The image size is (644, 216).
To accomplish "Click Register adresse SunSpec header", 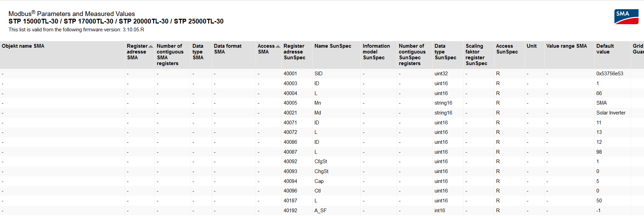I will (x=294, y=52).
